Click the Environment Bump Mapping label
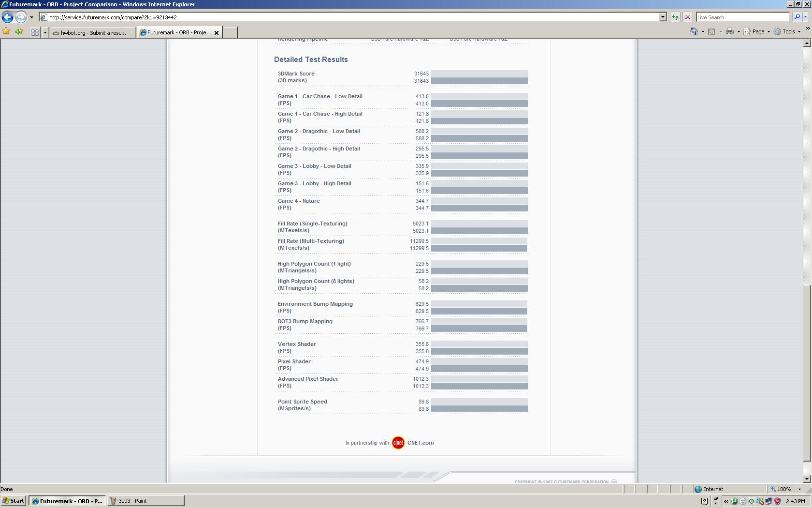The width and height of the screenshot is (812, 508). pyautogui.click(x=315, y=304)
